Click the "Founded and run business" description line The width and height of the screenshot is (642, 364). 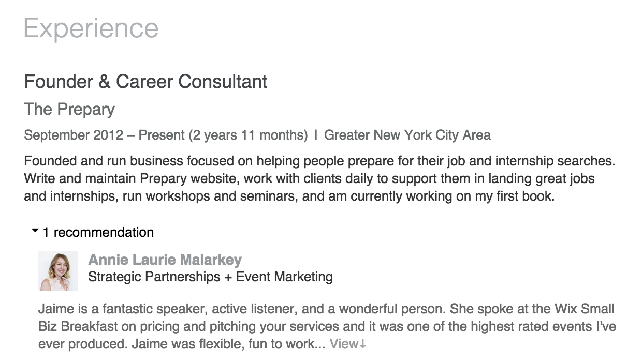[319, 161]
